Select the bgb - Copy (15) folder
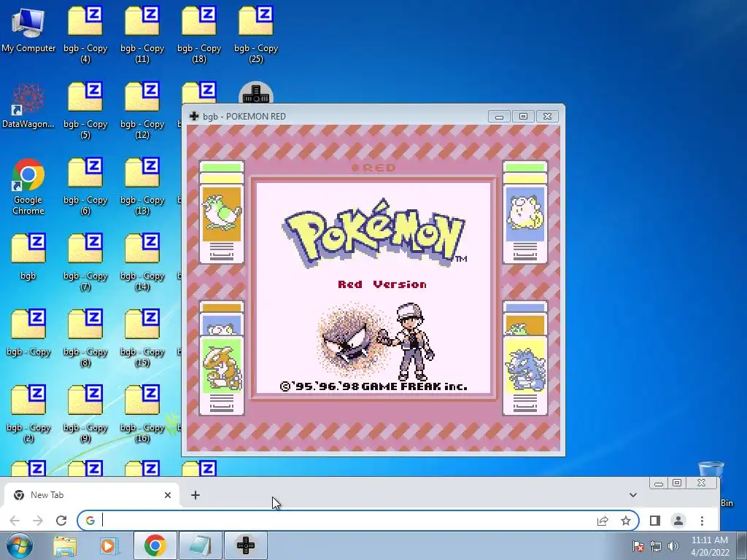This screenshot has height=560, width=747. [x=142, y=338]
